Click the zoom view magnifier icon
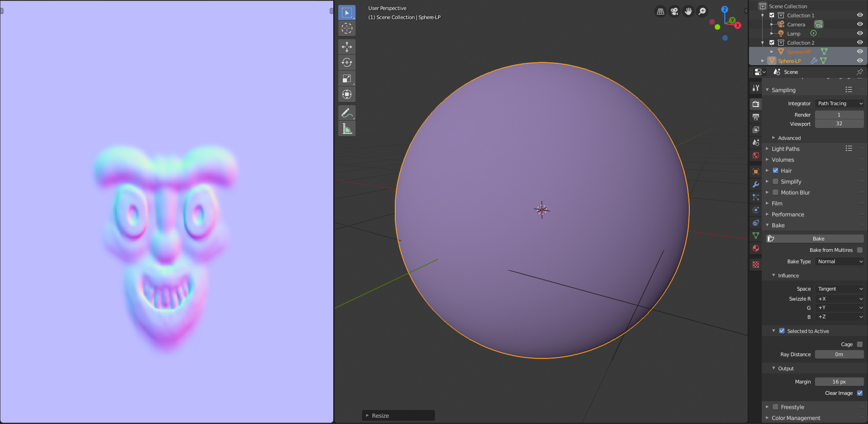This screenshot has height=424, width=868. (x=703, y=11)
